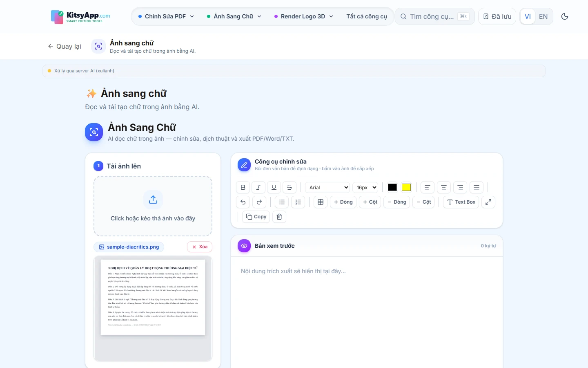Align text to the right

(x=460, y=187)
